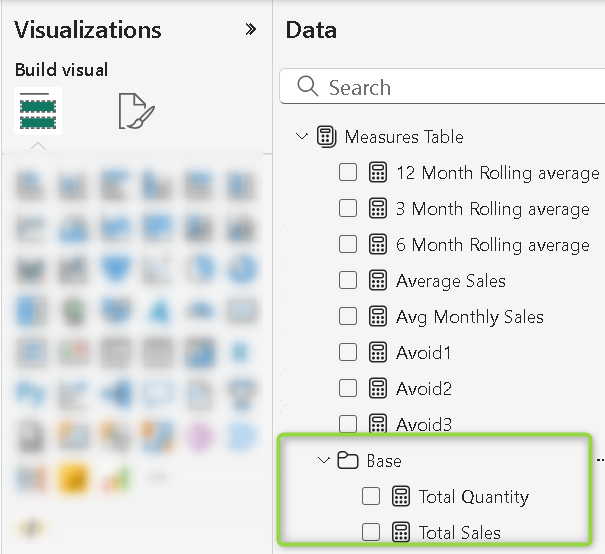Enable the Avoid2 measure checkbox
This screenshot has width=605, height=554.
(x=348, y=388)
